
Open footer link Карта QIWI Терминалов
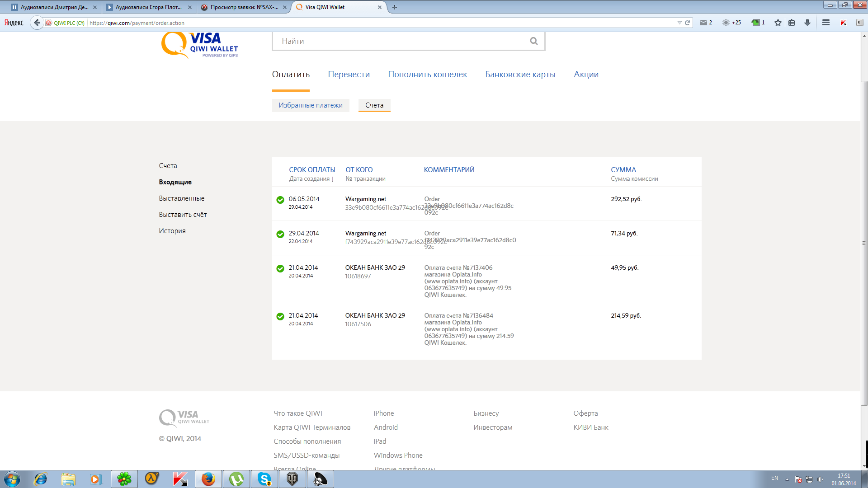click(312, 427)
